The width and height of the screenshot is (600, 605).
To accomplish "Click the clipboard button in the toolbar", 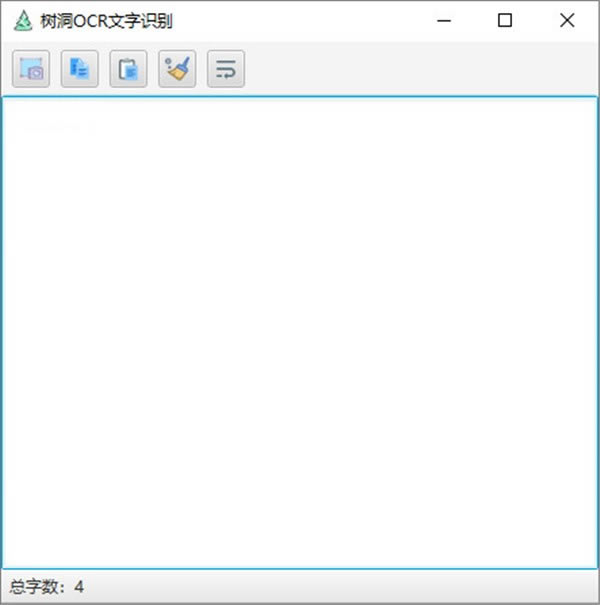I will coord(128,69).
